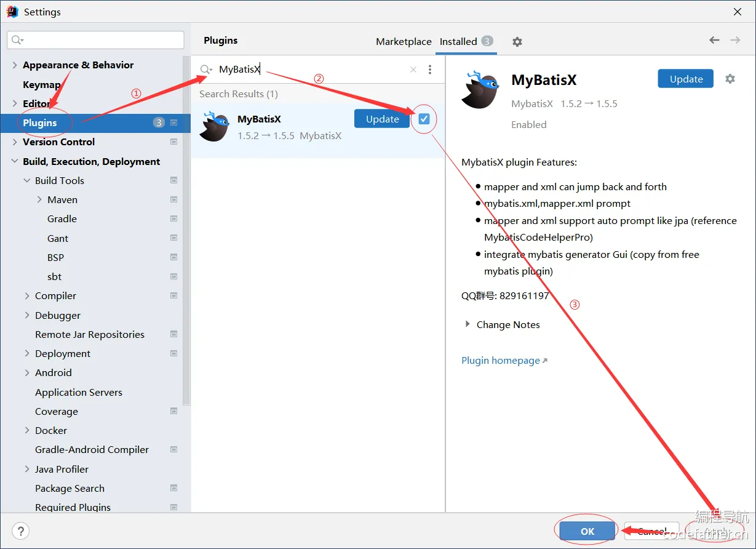Confirm settings with OK button
This screenshot has height=549, width=756.
[x=587, y=531]
